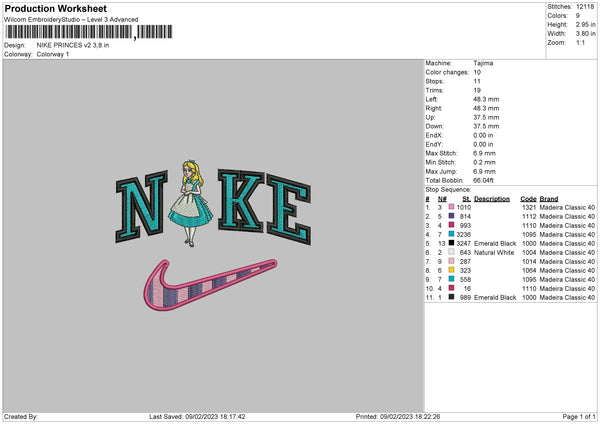Click the barcode under the worksheet title

88,32
